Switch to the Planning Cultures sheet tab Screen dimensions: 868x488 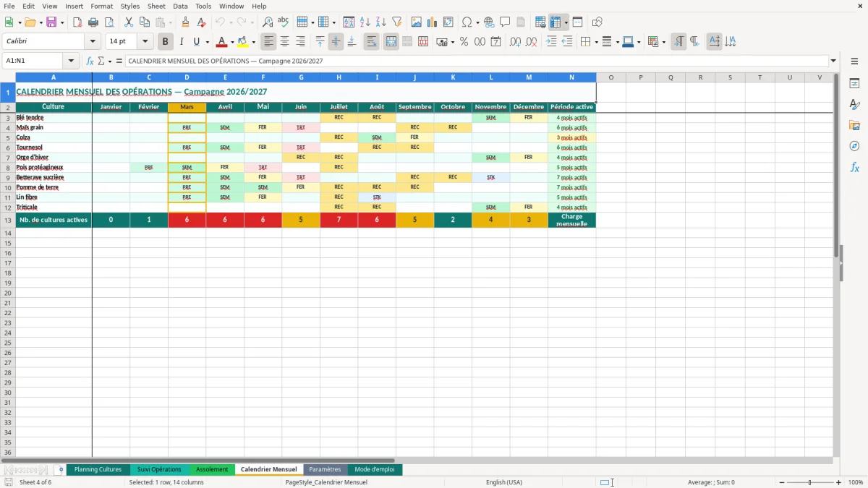coord(98,470)
